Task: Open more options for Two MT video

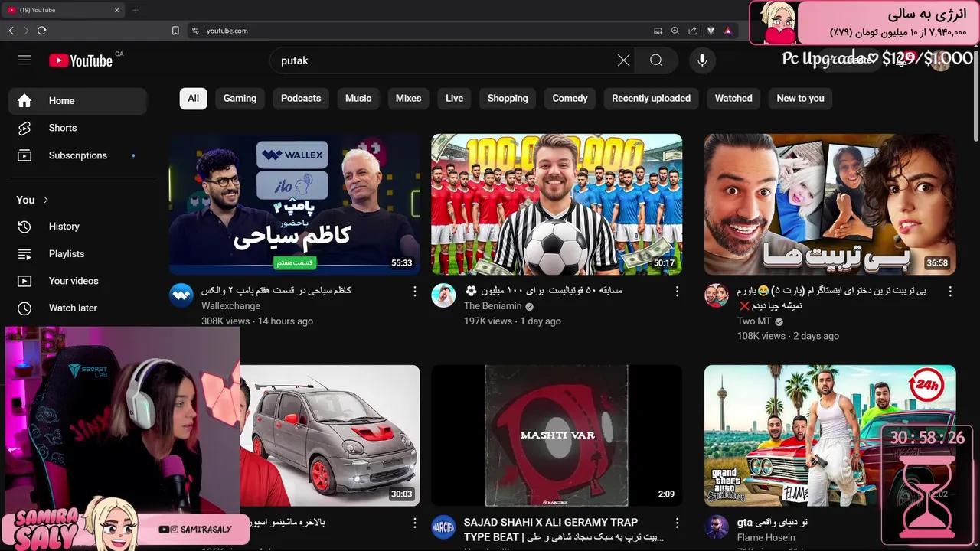Action: coord(950,292)
